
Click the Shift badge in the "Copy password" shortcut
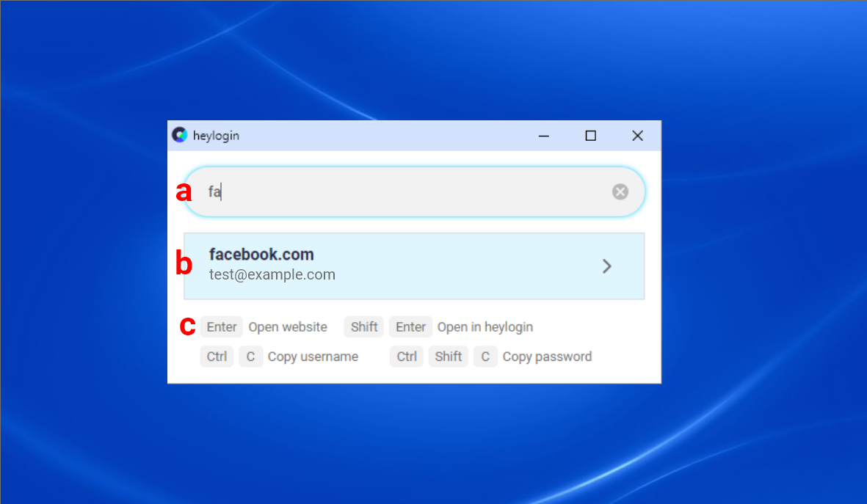(448, 357)
